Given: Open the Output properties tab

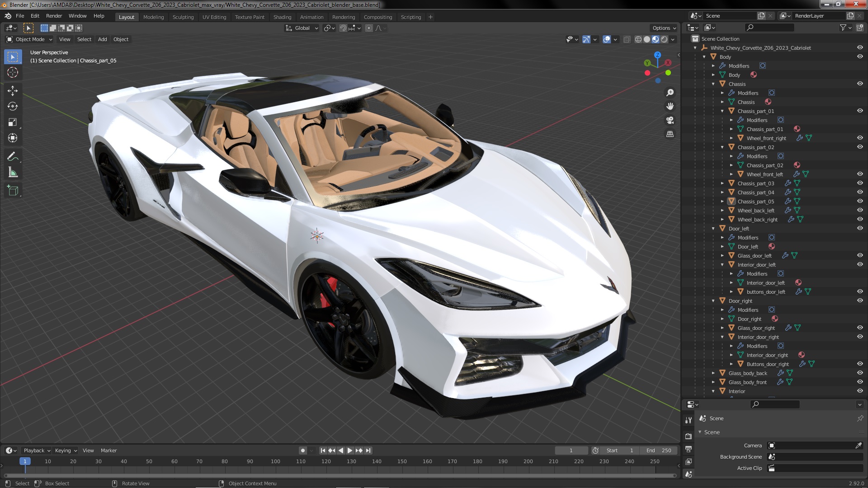Looking at the screenshot, I should pyautogui.click(x=689, y=449).
